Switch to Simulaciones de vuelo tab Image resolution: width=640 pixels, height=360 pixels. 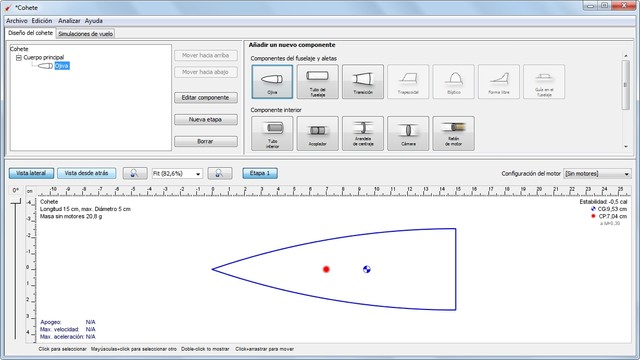[x=85, y=34]
